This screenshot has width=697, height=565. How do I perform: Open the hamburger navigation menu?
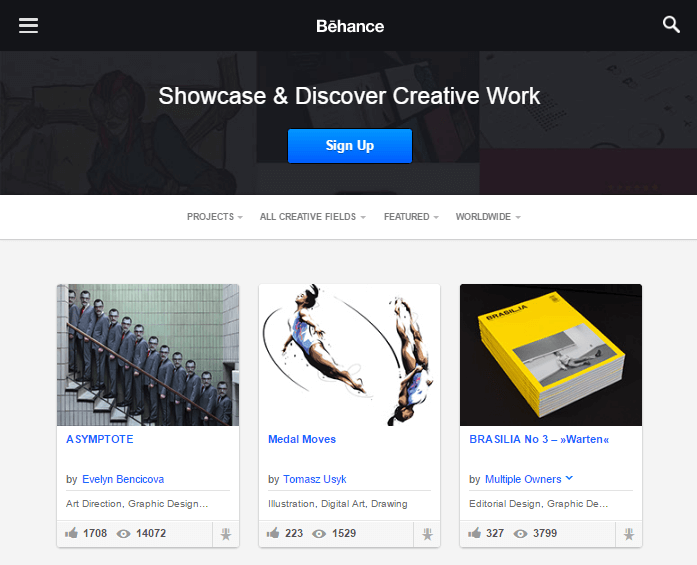tap(28, 25)
